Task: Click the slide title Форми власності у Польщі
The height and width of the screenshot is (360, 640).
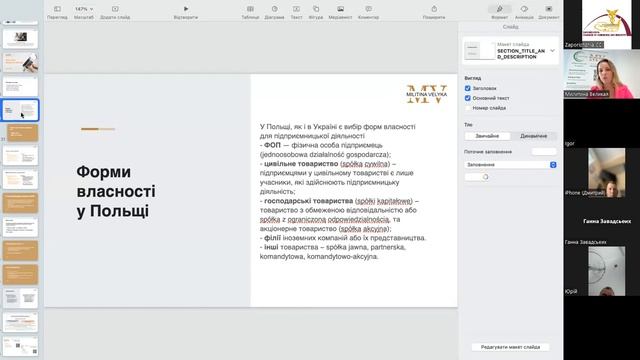Action: (x=116, y=191)
